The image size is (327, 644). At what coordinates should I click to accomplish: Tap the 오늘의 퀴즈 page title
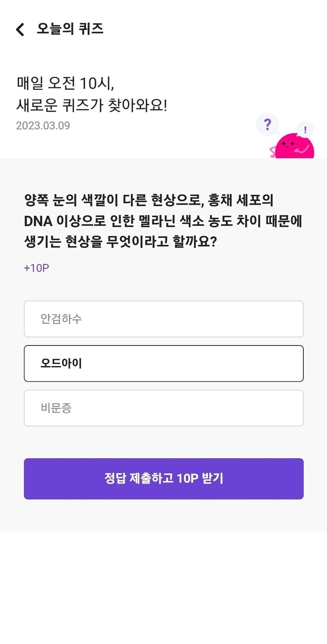click(x=70, y=29)
